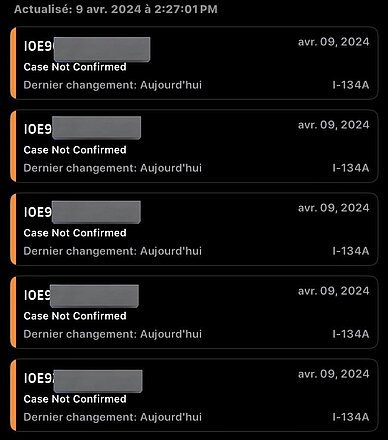Viewport: 388px width, 440px height.
Task: Tap the fourth case's IOE9 receipt number
Action: point(81,296)
